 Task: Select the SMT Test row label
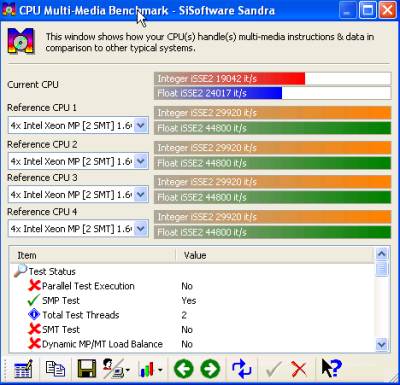61,329
